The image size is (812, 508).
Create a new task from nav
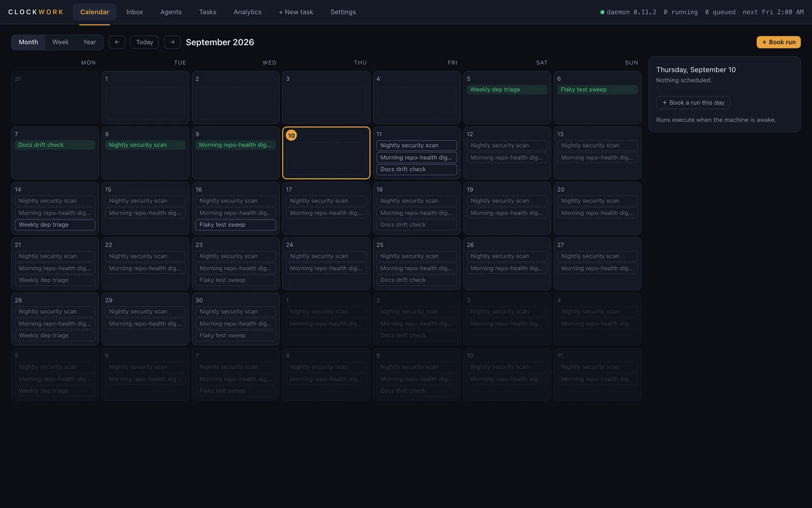click(x=296, y=12)
